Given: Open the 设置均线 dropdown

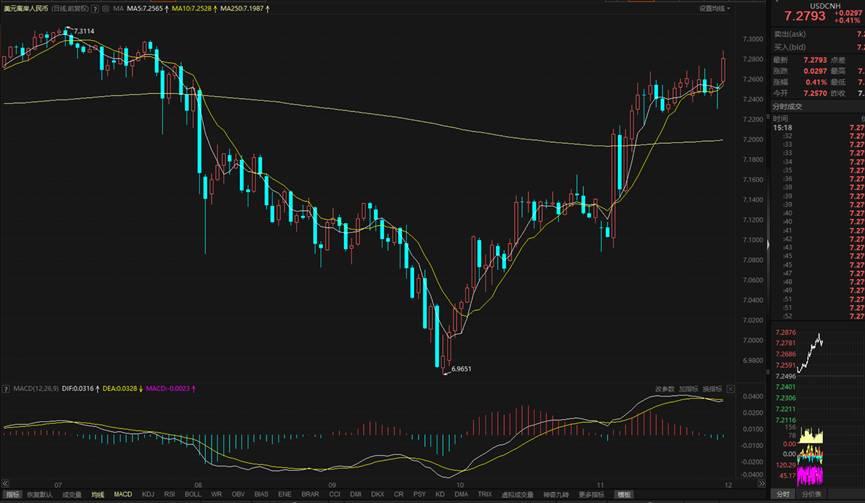Looking at the screenshot, I should click(x=715, y=8).
